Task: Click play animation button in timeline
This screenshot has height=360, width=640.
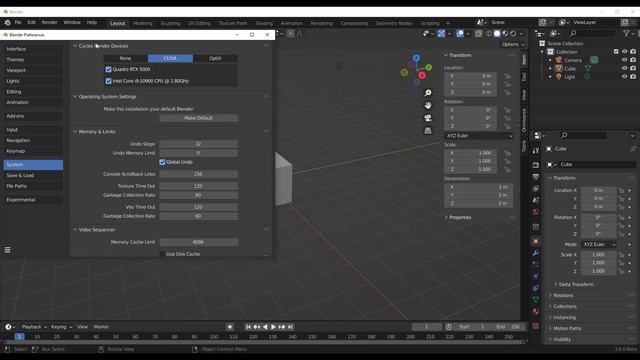Action: pos(273,327)
